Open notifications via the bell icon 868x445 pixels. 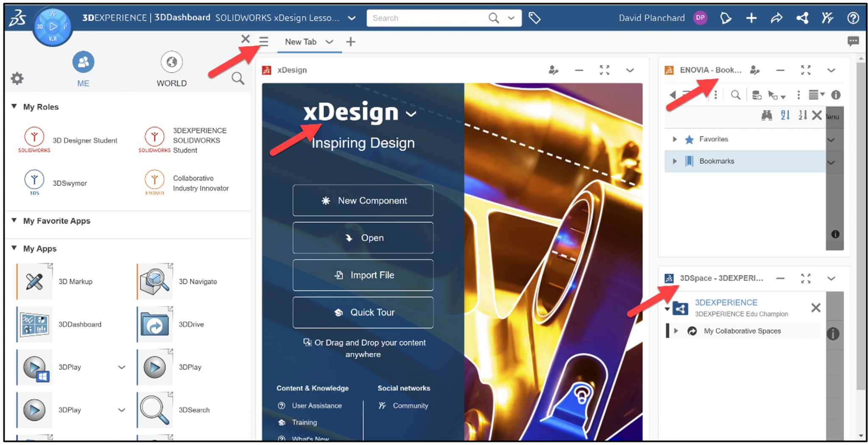point(726,18)
